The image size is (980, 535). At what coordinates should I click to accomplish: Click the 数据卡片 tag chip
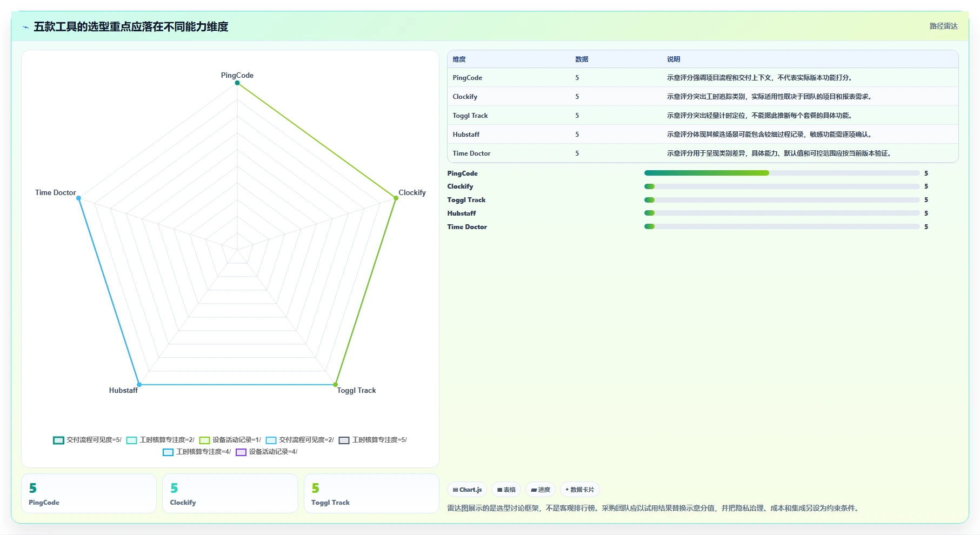[x=579, y=490]
